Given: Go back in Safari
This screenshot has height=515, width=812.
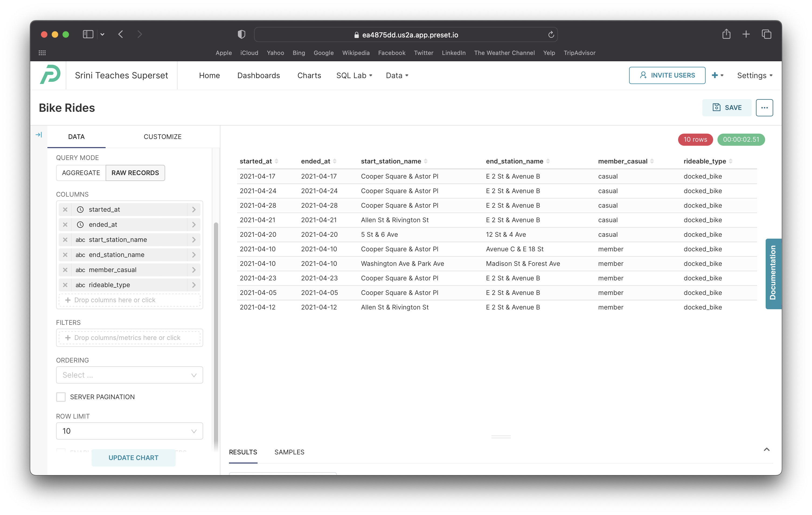Looking at the screenshot, I should [121, 34].
